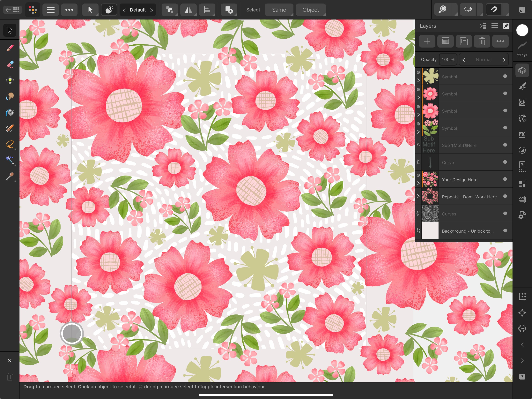Toggle visibility of the Curve layer
532x399 pixels.
coord(505,162)
